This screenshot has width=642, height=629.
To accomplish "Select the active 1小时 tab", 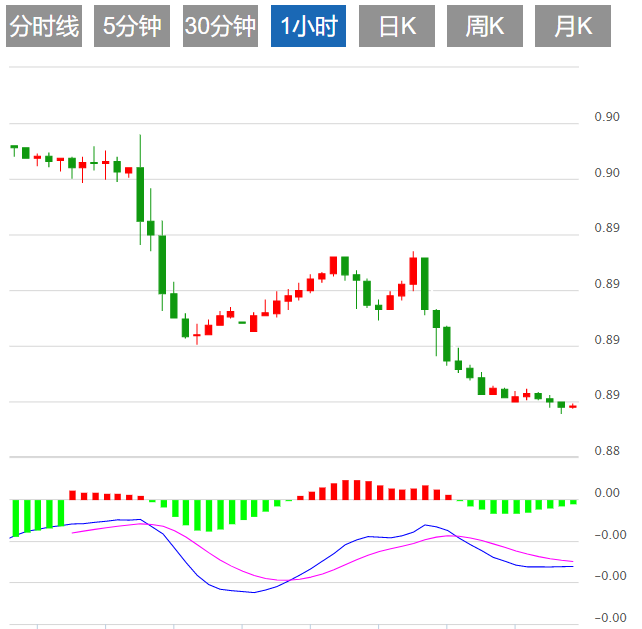I will [x=308, y=26].
